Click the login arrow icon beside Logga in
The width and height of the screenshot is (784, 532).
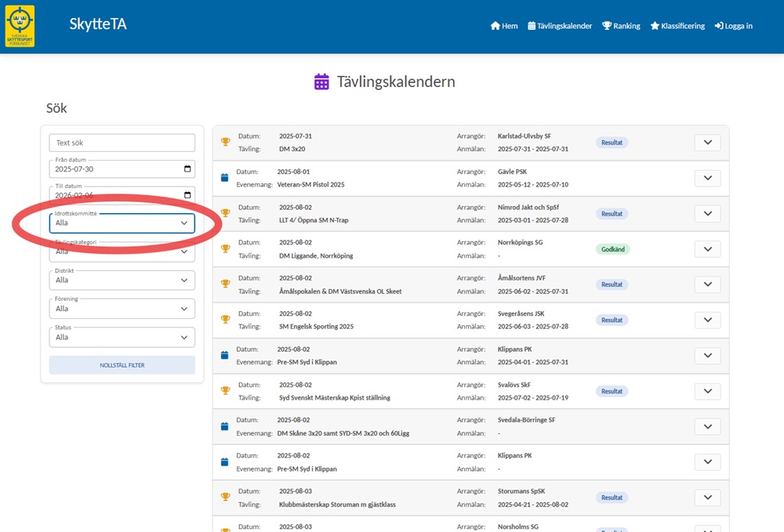tap(718, 26)
